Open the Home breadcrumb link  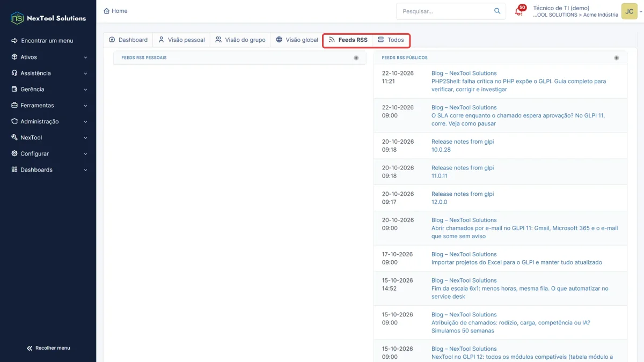pyautogui.click(x=115, y=11)
